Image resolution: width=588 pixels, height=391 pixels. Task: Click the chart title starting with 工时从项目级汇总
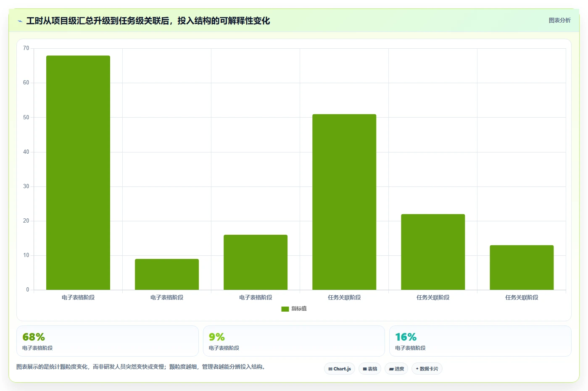click(148, 21)
